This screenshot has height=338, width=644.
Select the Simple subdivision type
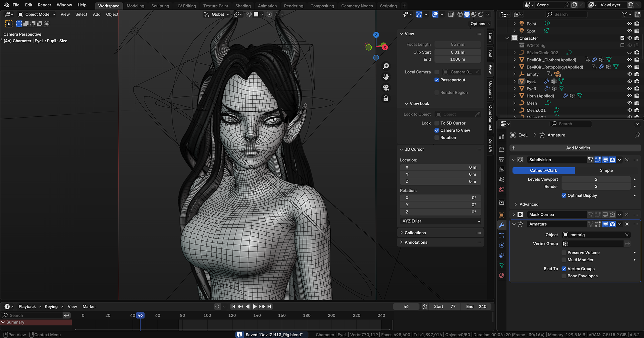click(606, 170)
